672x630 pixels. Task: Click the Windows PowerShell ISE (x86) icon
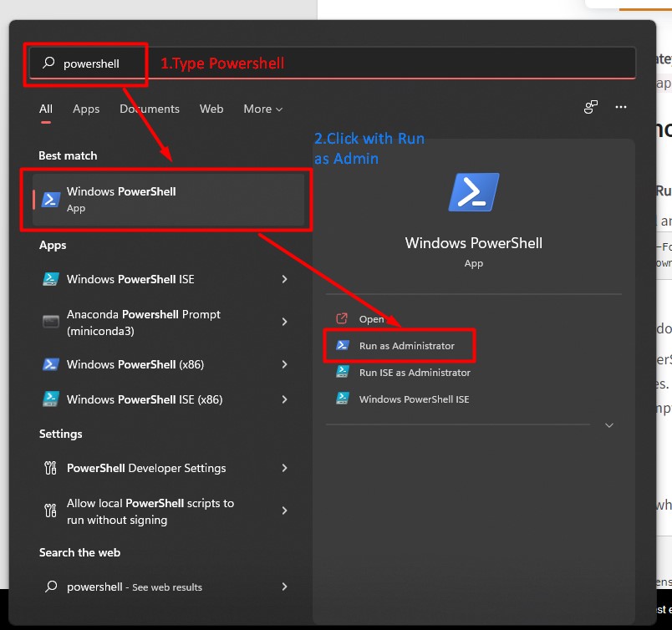(x=51, y=399)
